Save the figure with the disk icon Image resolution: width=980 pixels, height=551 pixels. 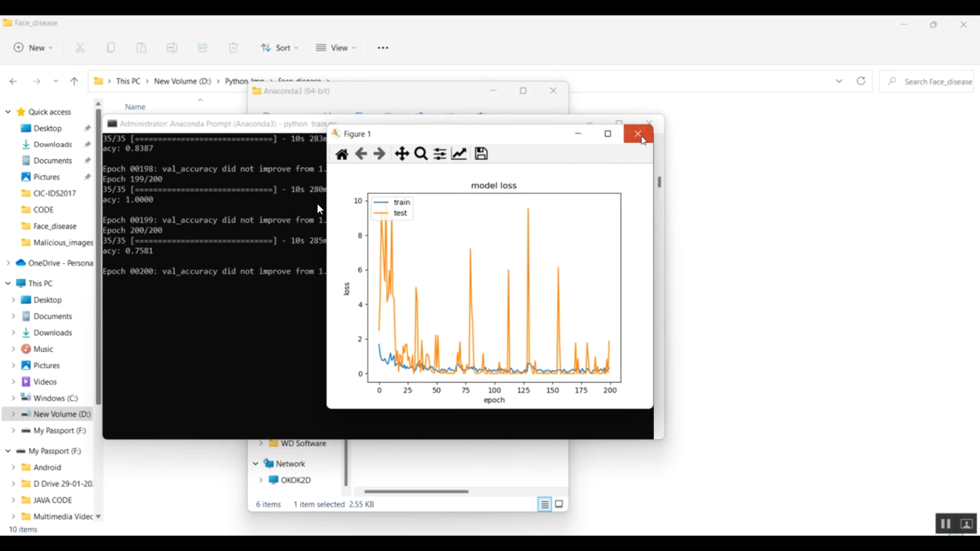[x=482, y=154]
